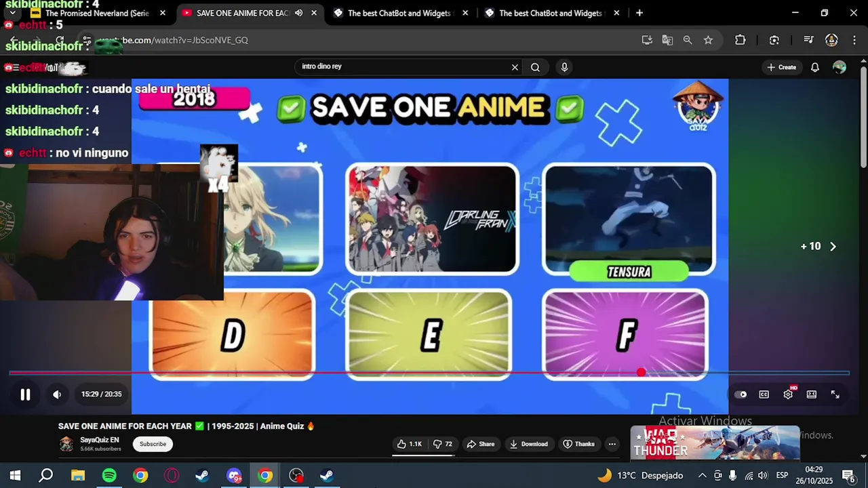Select the SAVE ONE ANIME tab

click(x=251, y=13)
